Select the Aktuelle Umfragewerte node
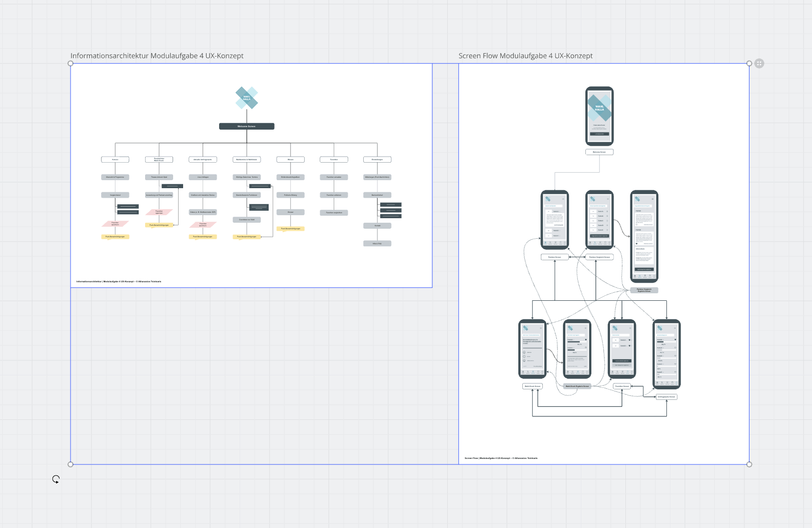Image resolution: width=812 pixels, height=528 pixels. tap(203, 160)
